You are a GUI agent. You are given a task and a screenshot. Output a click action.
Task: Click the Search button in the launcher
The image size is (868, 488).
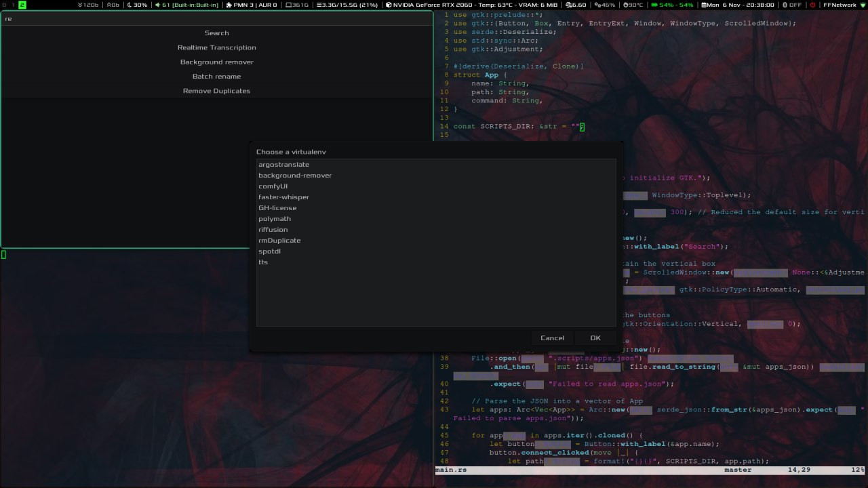[x=217, y=33]
